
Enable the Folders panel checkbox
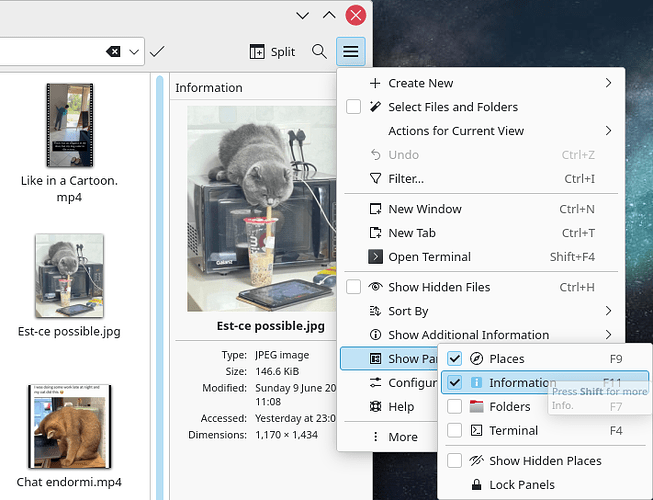tap(455, 407)
